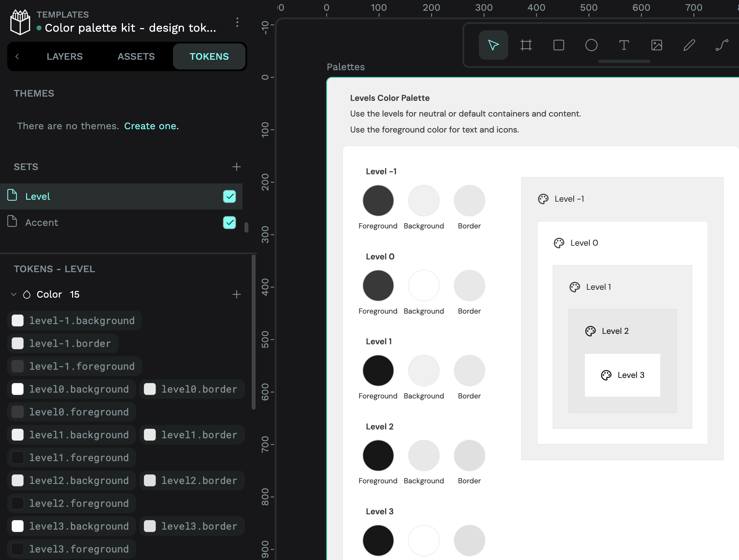Select the Accent set in list

pos(42,222)
